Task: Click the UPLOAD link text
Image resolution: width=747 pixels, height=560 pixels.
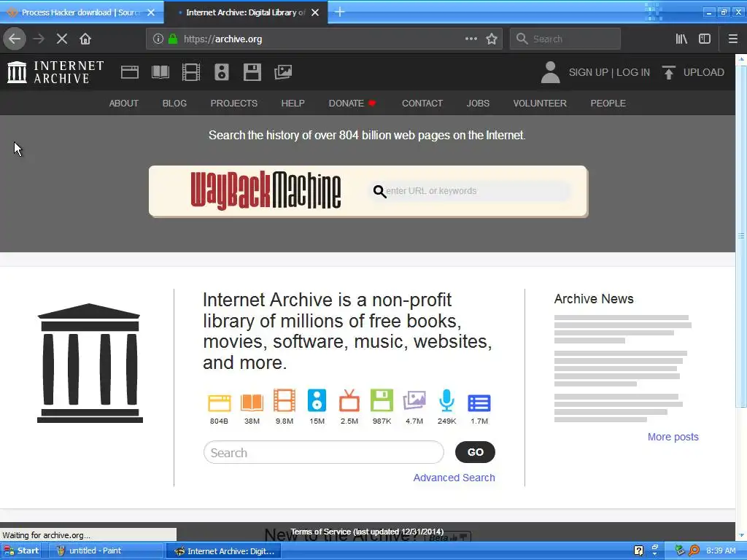Action: (704, 72)
